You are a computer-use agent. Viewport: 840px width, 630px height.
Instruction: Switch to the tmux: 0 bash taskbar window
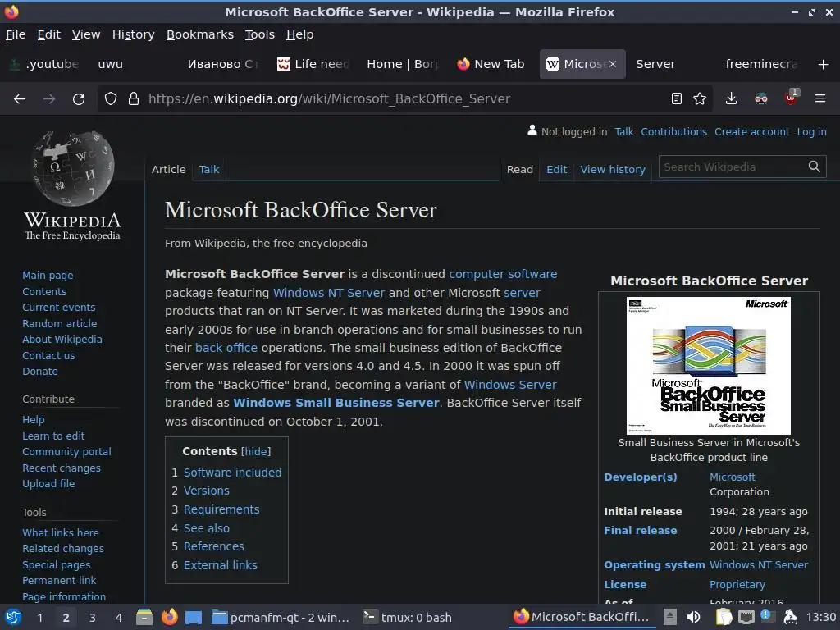pyautogui.click(x=409, y=618)
